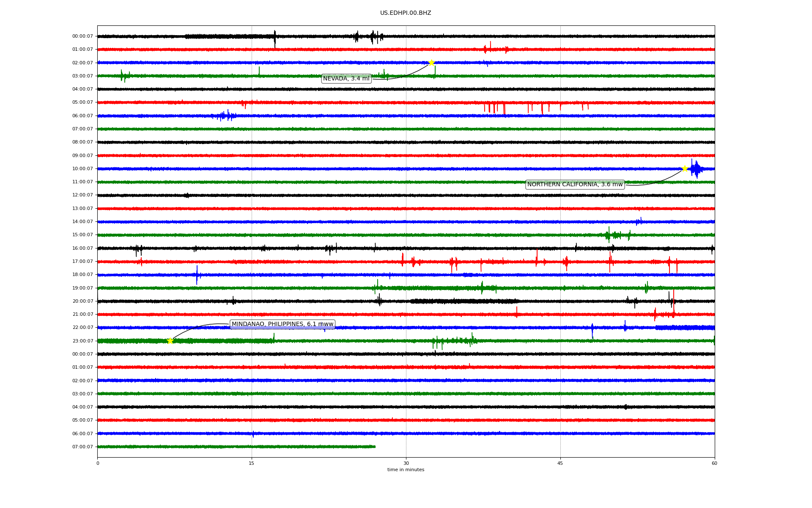Click the x-axis tick label 15
The width and height of the screenshot is (812, 508).
(252, 463)
